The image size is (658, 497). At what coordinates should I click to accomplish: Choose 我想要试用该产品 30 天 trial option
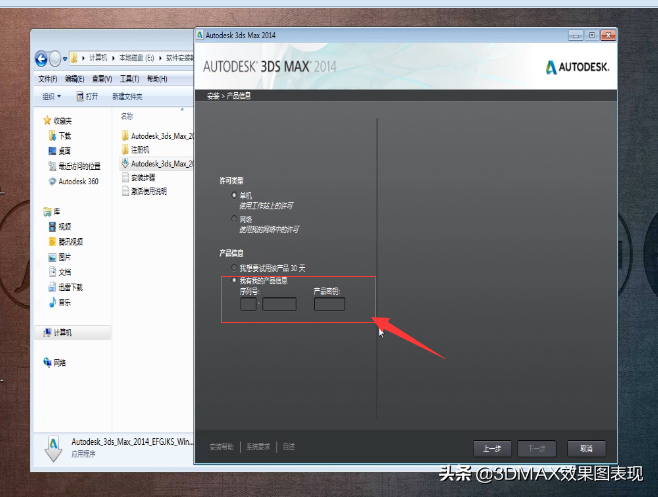(234, 267)
